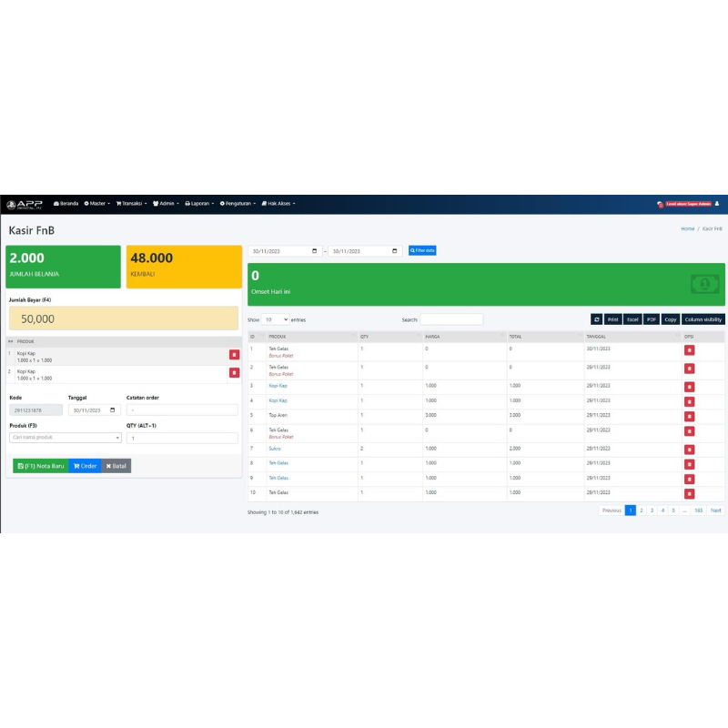Go to pagination page 3
728x728 pixels.
(652, 511)
